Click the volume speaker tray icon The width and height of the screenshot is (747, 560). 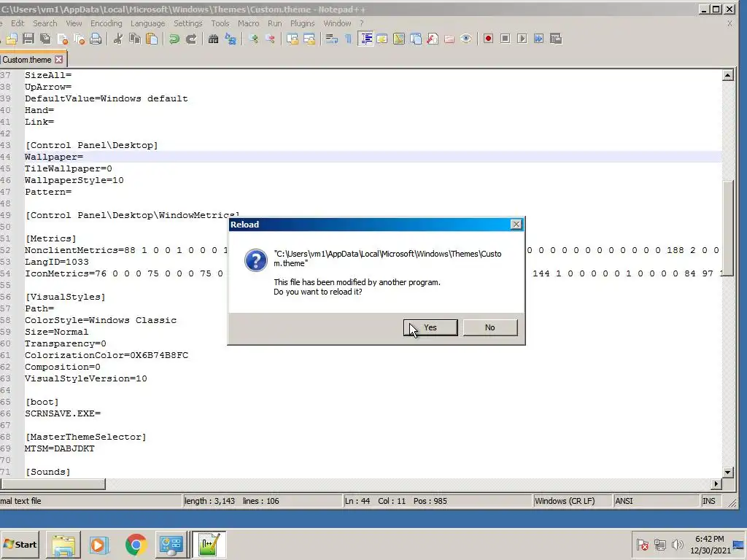click(x=677, y=544)
